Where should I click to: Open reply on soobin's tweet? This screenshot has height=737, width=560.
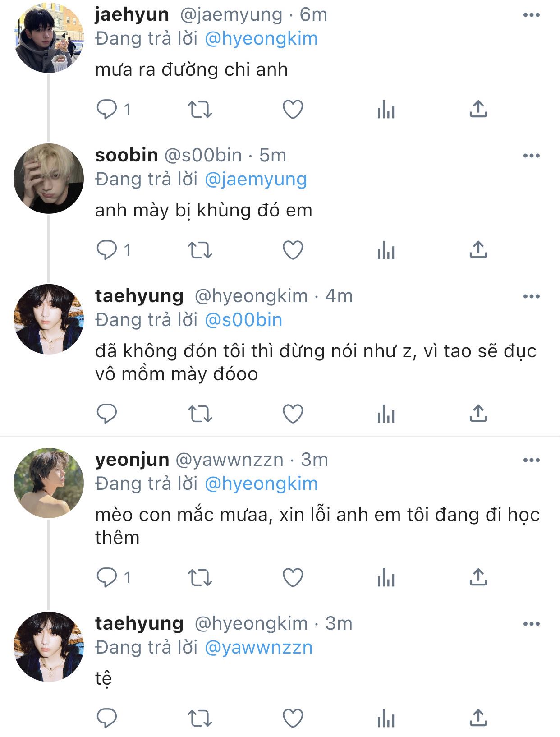tap(107, 250)
